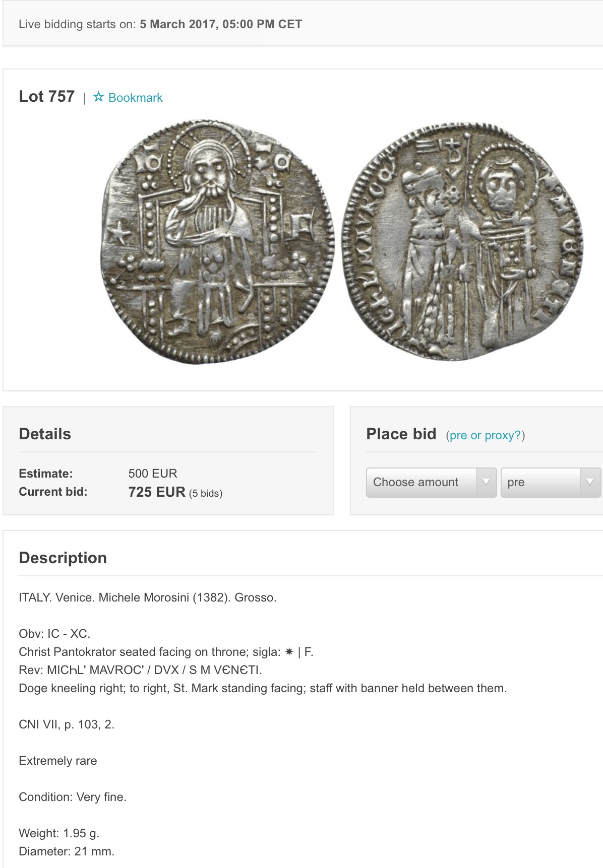
Task: Click the live bidding start date text
Action: click(x=221, y=24)
